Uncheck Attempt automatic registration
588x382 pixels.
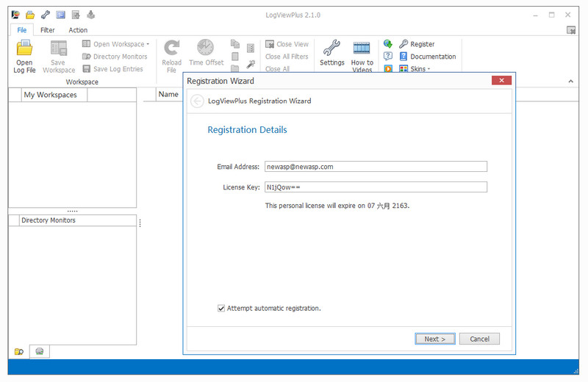tap(221, 309)
